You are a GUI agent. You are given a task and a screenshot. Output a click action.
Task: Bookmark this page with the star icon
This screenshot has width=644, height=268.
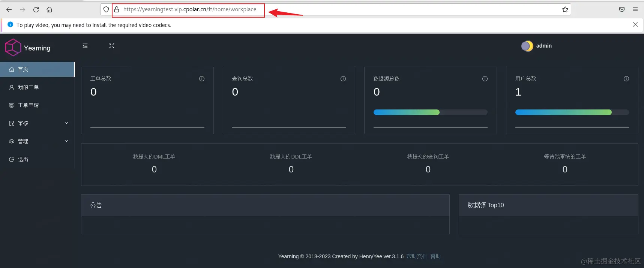pos(565,9)
